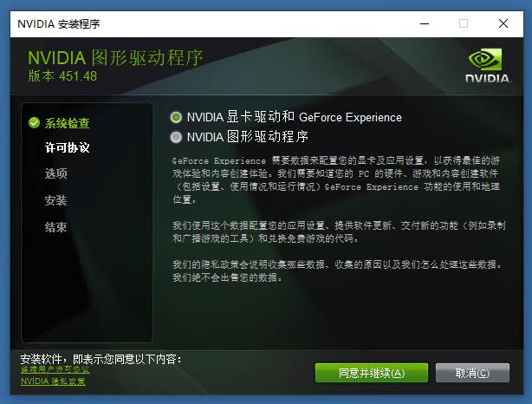Click paragraph starting 我们使用这个数据配置
This screenshot has height=404, width=532.
(339, 231)
